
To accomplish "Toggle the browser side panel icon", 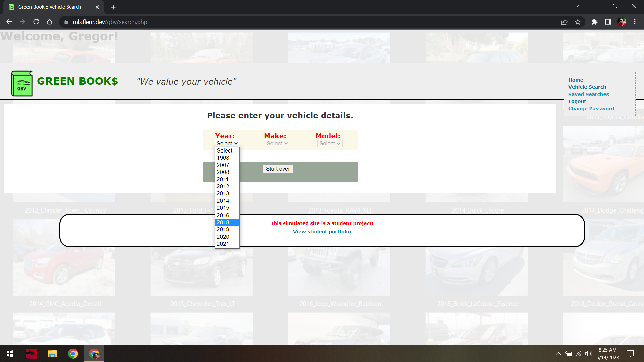I will [608, 22].
